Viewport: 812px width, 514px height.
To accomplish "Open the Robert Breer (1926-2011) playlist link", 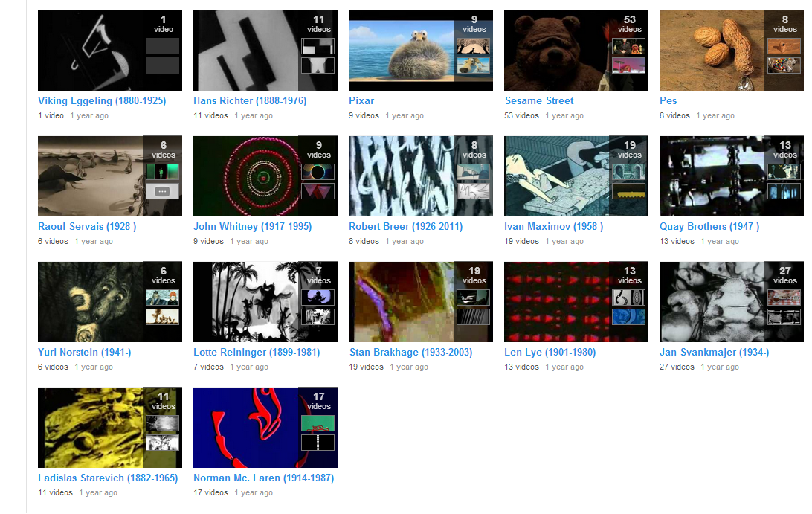I will (x=406, y=227).
